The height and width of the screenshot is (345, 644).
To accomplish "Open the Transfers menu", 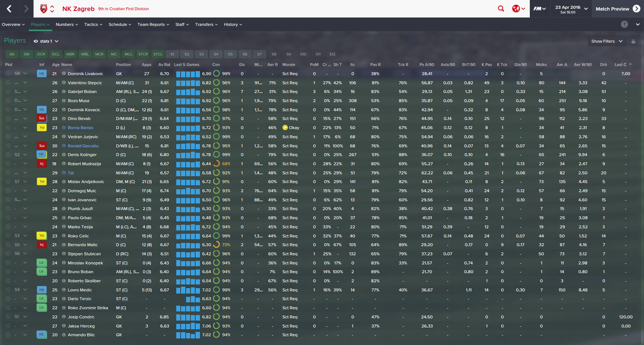I will pyautogui.click(x=206, y=24).
